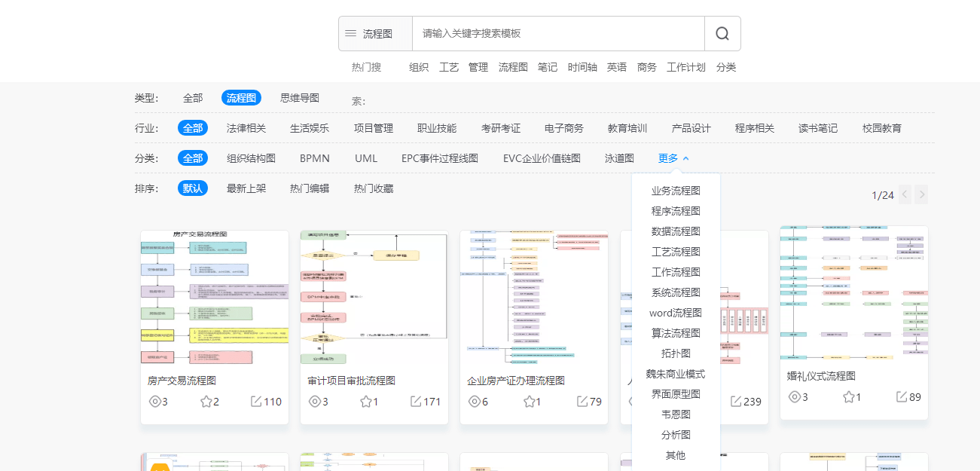Screen dimensions: 980x471
Task: Click hot search term 时间轴
Action: click(582, 67)
